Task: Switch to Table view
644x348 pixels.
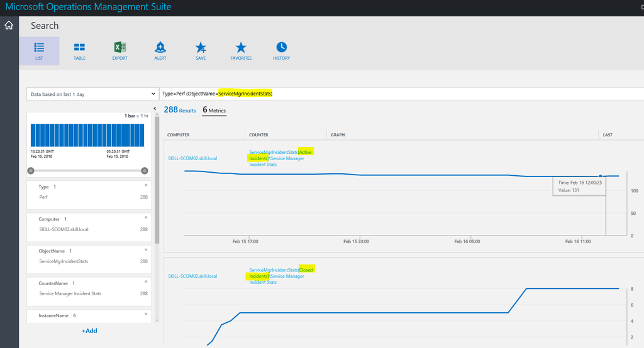Action: coord(79,51)
